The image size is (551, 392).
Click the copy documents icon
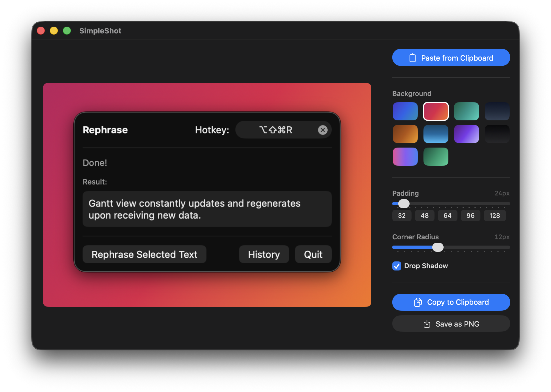[418, 302]
